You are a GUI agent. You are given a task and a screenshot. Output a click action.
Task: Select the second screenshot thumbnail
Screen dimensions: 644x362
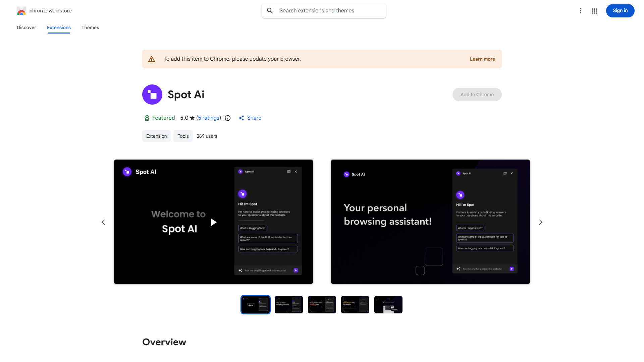(288, 304)
